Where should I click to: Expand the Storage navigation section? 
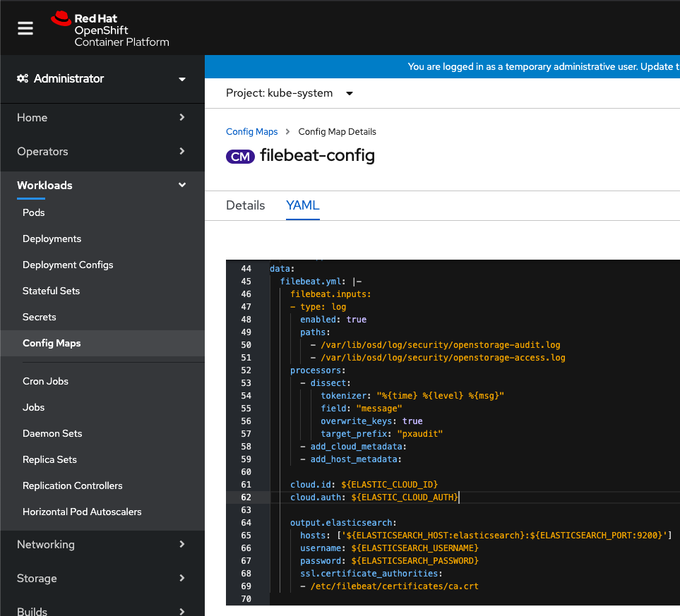click(x=102, y=579)
